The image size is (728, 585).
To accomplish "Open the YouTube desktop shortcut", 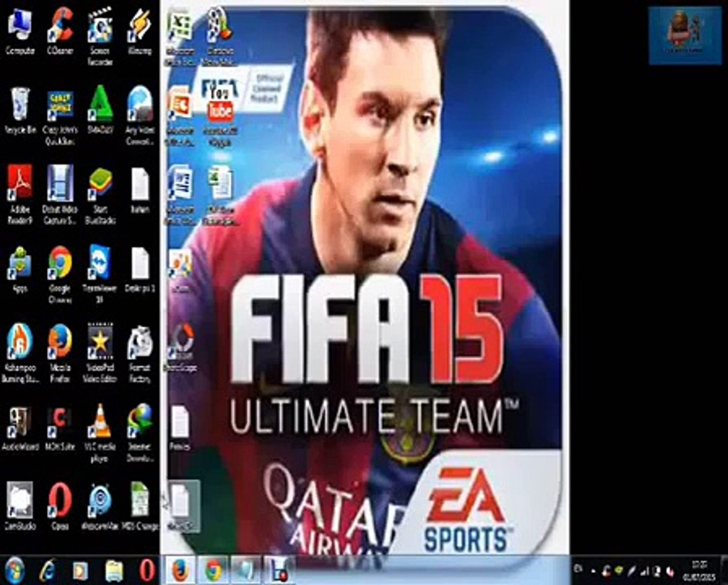I will click(x=220, y=115).
